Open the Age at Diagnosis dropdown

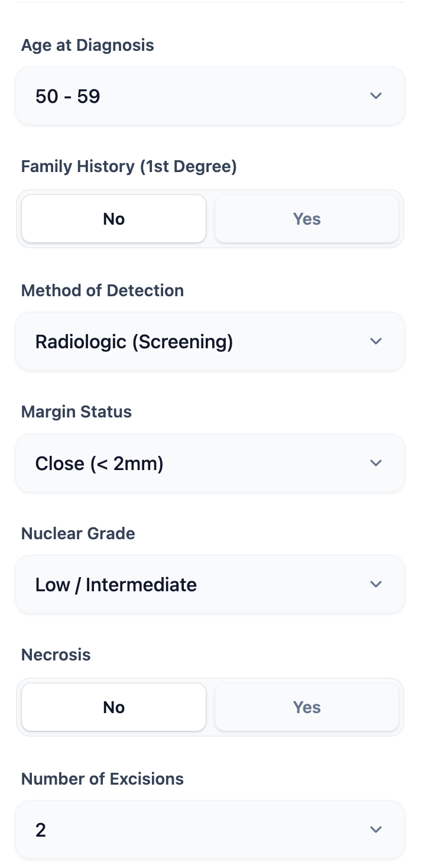tap(210, 95)
